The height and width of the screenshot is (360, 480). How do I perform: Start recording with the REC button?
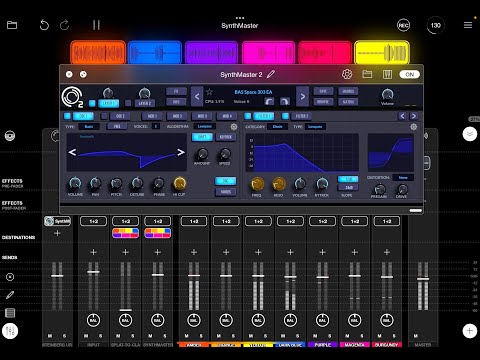click(403, 25)
